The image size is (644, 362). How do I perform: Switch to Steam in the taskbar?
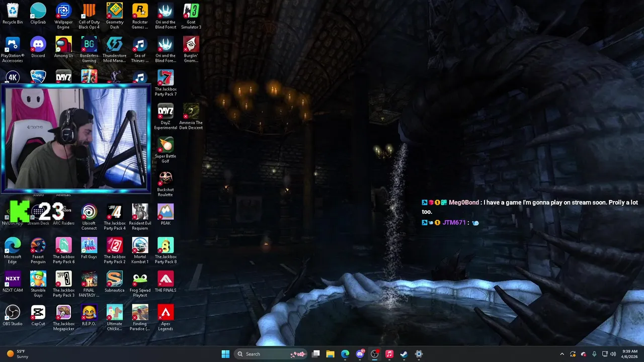[404, 354]
